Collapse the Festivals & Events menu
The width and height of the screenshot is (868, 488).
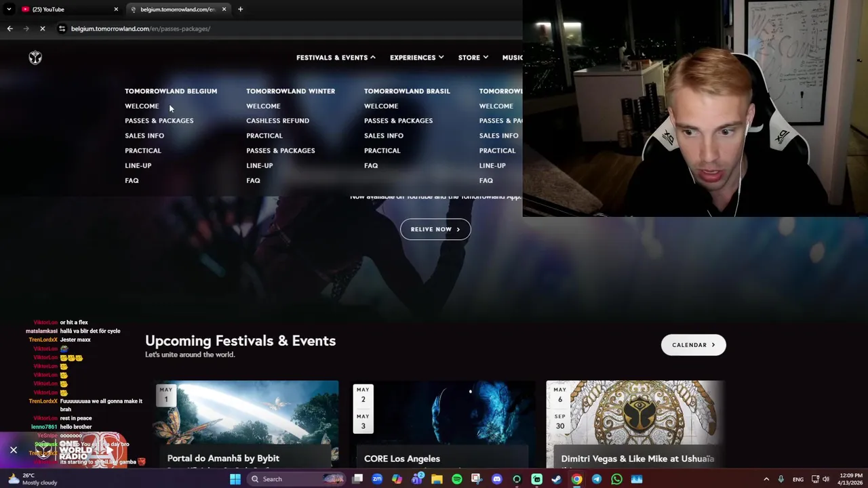[336, 58]
